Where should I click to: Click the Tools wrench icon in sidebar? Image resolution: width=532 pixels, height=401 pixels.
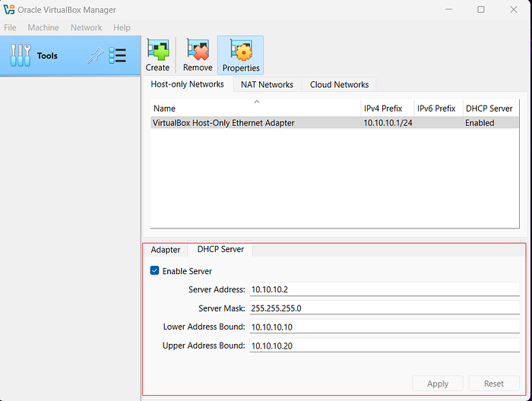[21, 55]
